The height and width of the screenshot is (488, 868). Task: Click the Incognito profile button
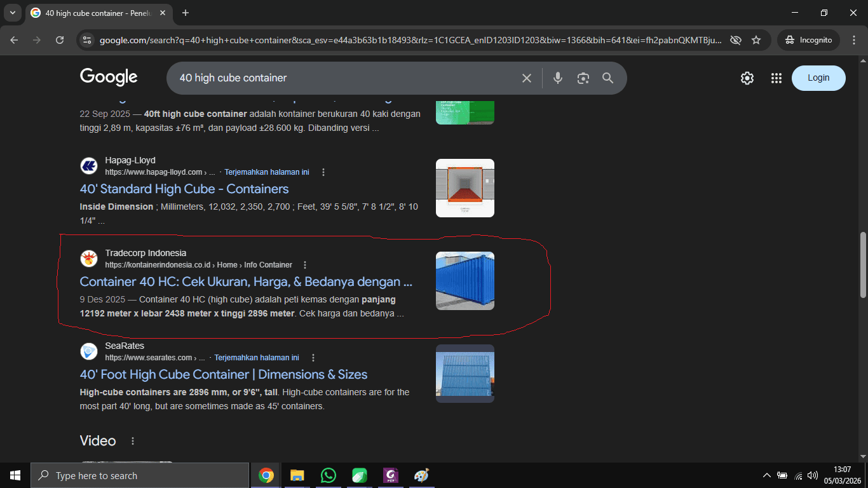click(808, 40)
